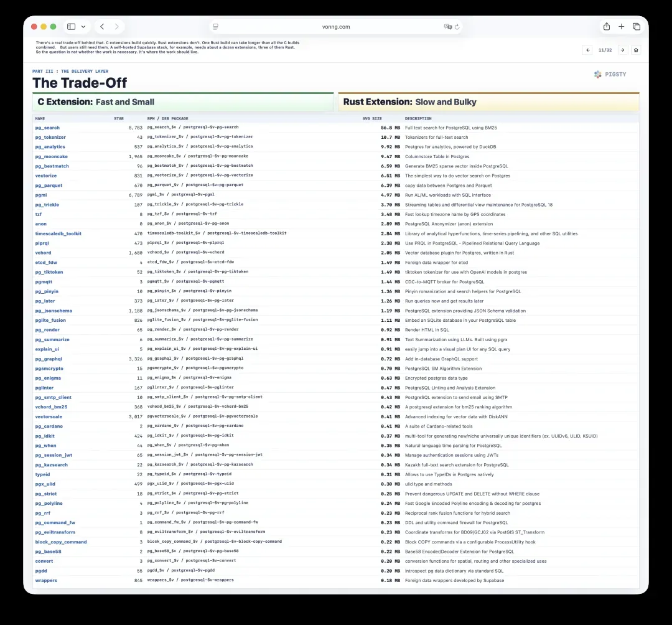Click the Safari sidebar toggle icon
The height and width of the screenshot is (625, 672).
[x=71, y=27]
